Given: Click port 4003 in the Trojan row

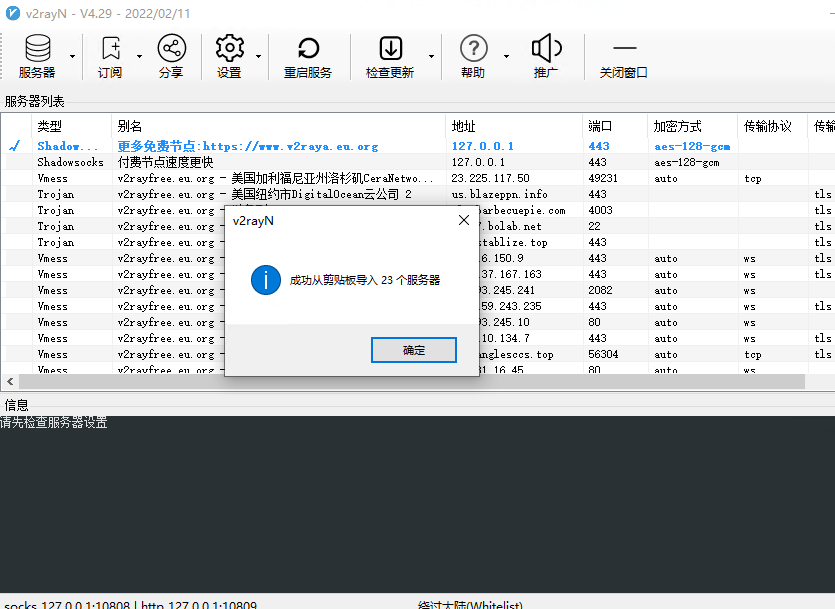Looking at the screenshot, I should [600, 210].
